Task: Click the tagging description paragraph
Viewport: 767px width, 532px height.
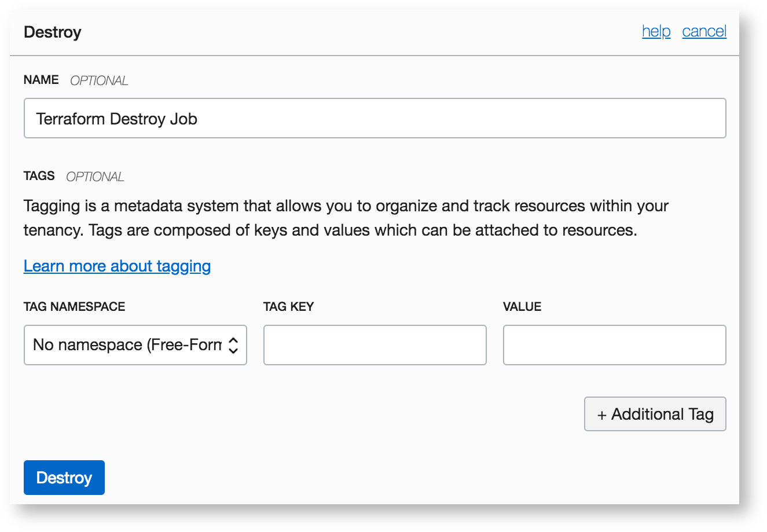Action: click(x=346, y=218)
